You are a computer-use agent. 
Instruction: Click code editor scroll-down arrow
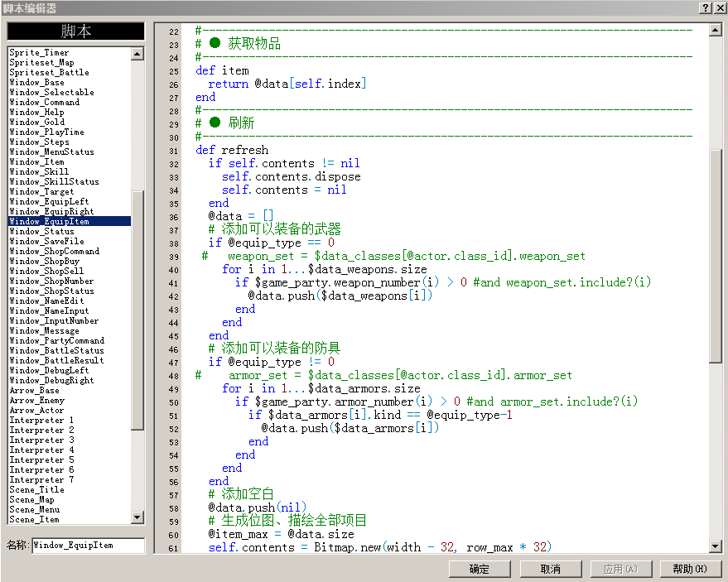pos(715,546)
